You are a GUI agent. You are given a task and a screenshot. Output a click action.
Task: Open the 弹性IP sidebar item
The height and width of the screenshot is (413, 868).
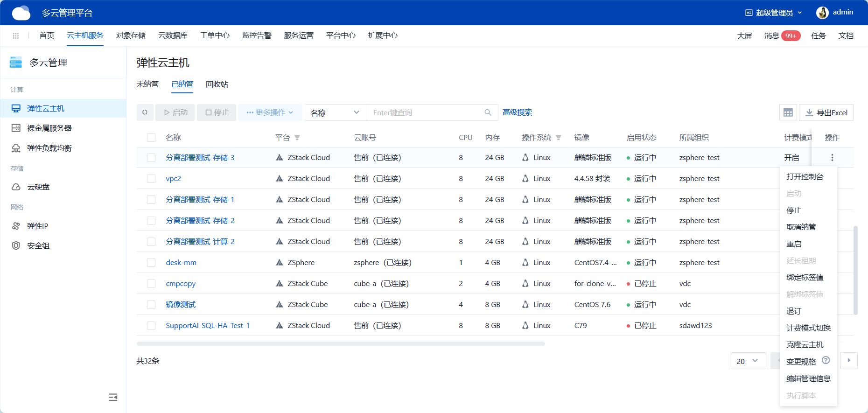click(x=63, y=226)
